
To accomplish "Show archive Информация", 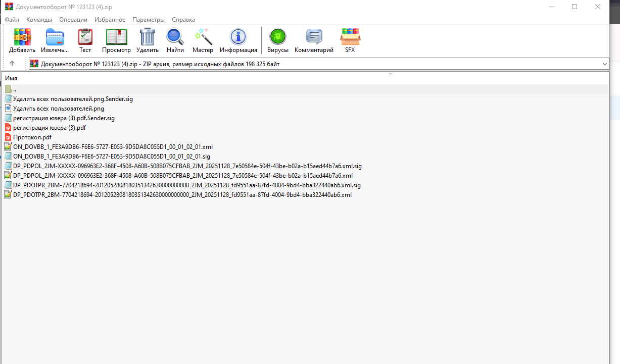I will tap(238, 37).
